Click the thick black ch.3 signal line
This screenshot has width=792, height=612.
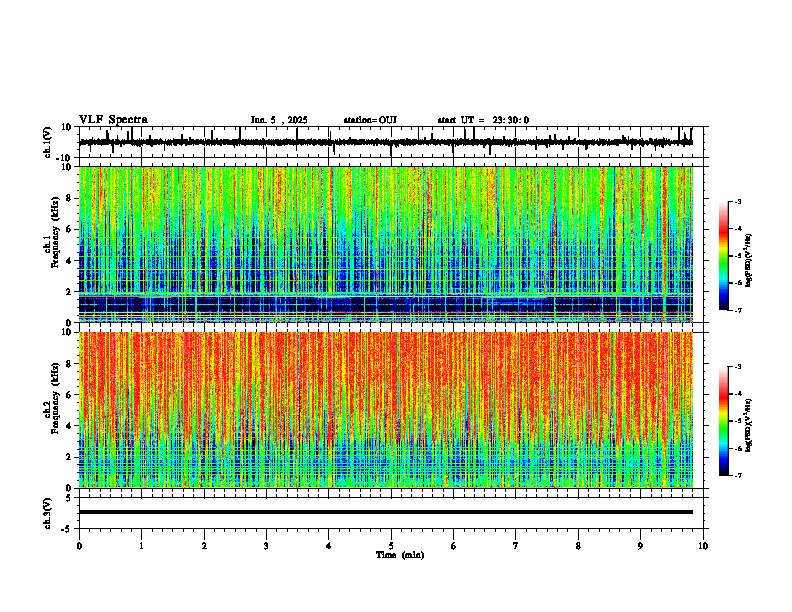[x=386, y=512]
